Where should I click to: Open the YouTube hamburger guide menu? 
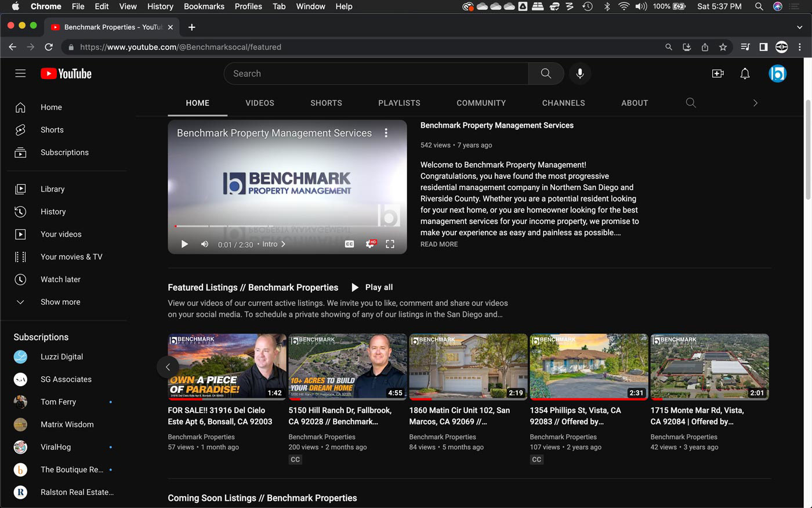coord(20,73)
